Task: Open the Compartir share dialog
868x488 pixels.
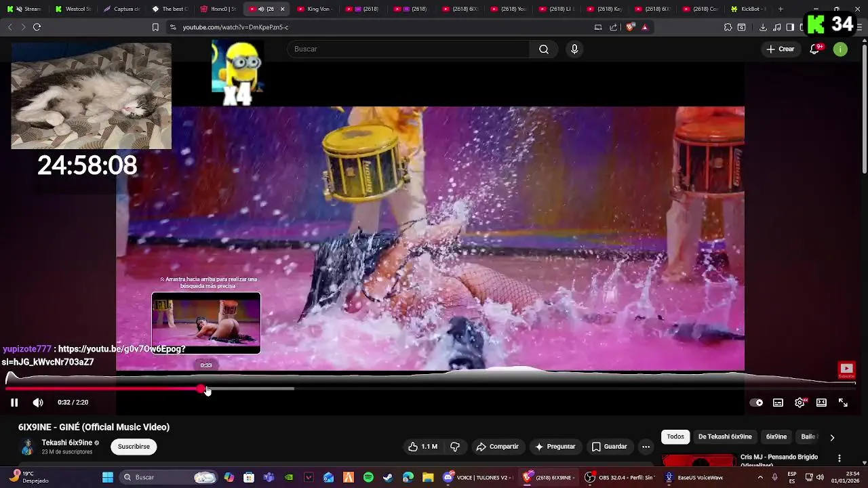Action: coord(497,447)
